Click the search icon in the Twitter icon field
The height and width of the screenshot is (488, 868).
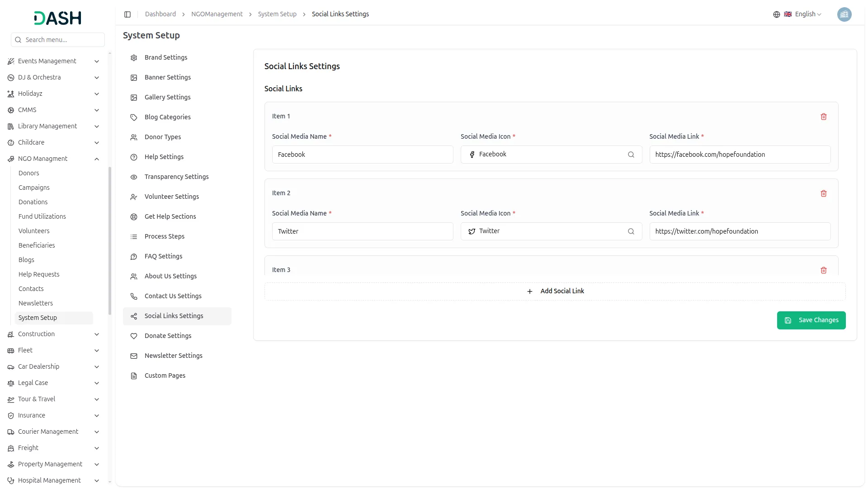click(631, 231)
